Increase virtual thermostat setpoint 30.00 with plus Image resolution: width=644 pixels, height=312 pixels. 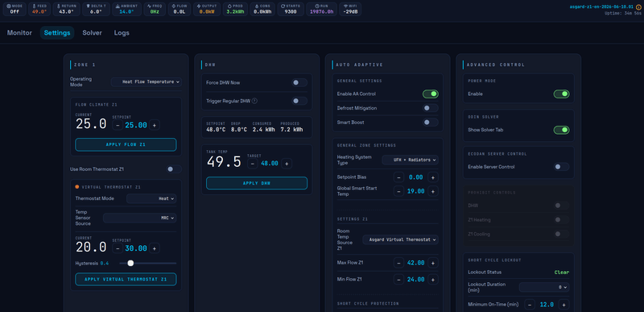tap(155, 248)
